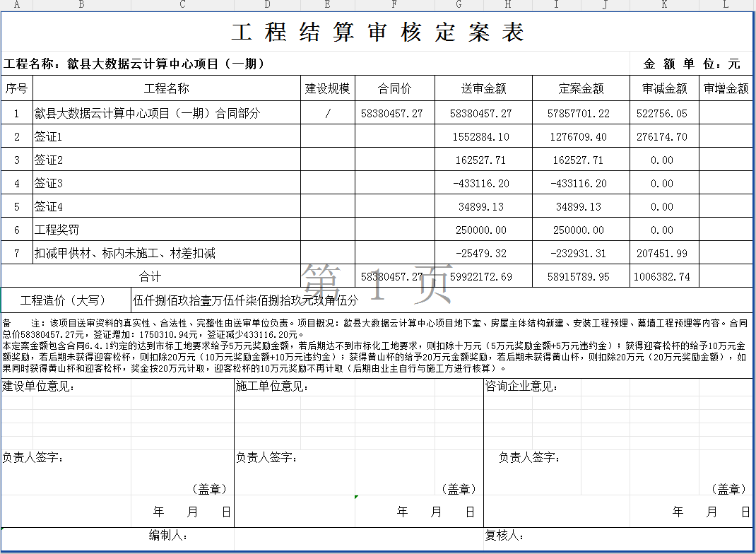The image size is (756, 554).
Task: Select column header F
Action: 394,5
